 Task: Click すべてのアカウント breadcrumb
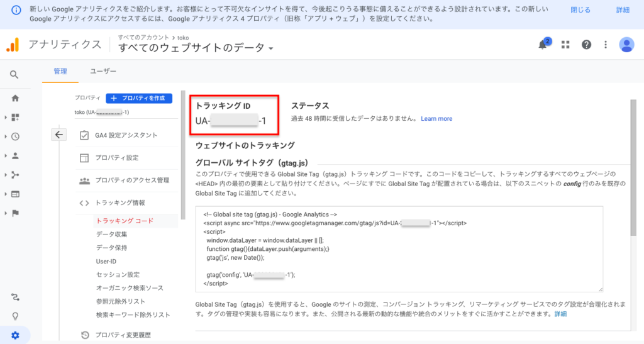point(143,37)
